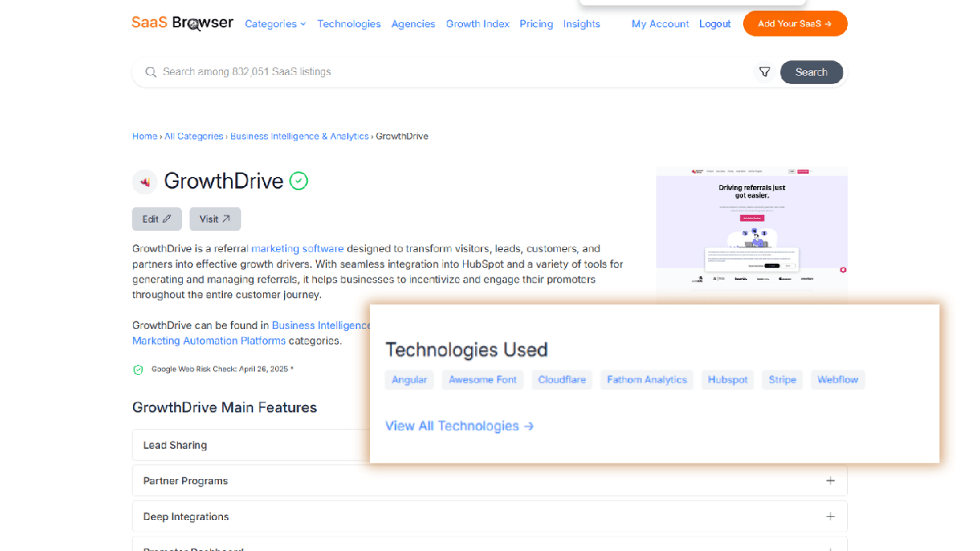Click the Add Your SaaS button
This screenshot has width=980, height=551.
click(x=795, y=24)
